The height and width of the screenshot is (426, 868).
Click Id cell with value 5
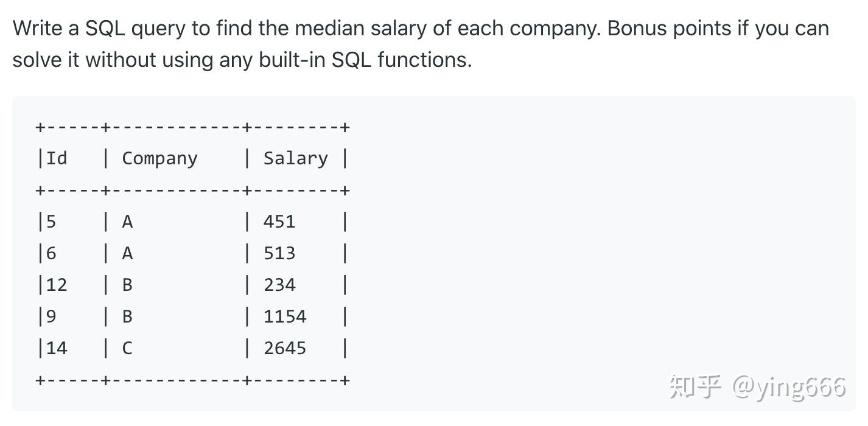pos(51,222)
